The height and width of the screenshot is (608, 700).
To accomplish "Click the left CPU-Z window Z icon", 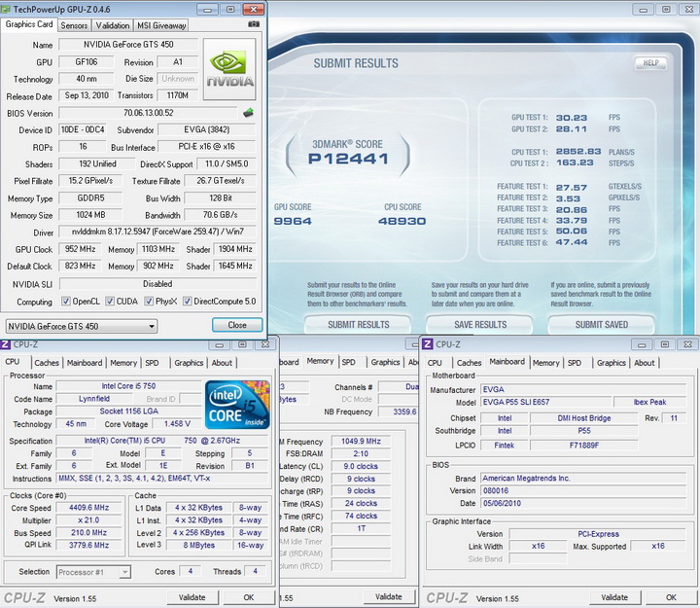I will 6,344.
